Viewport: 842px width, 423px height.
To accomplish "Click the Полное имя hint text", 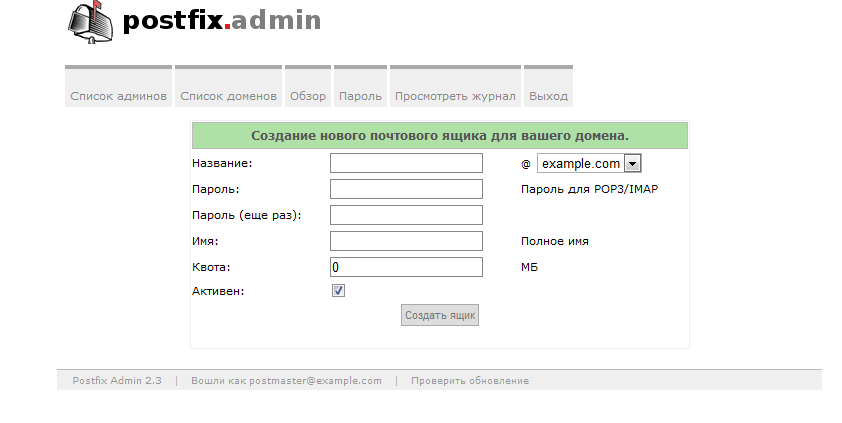I will coord(555,241).
